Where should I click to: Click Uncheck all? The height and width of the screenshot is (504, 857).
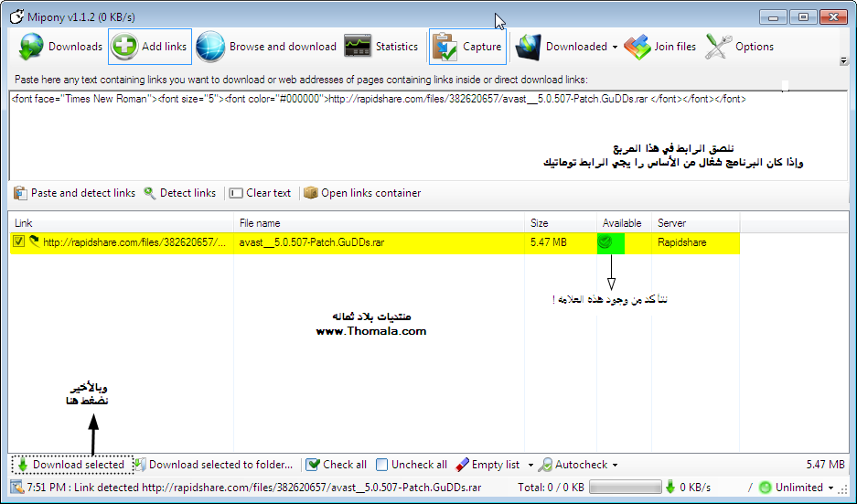[412, 465]
